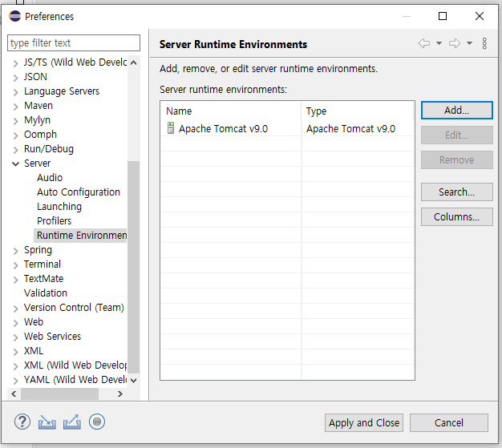Expand the Mylyn preferences node
This screenshot has height=448, width=502.
(x=15, y=121)
